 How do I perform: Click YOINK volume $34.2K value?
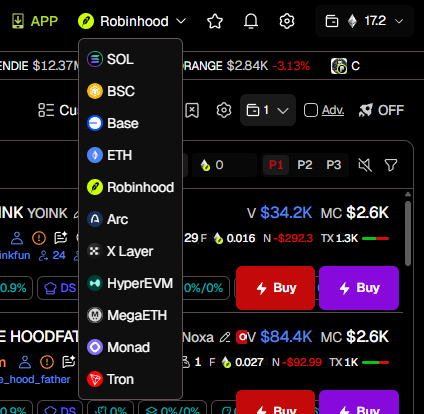[286, 213]
